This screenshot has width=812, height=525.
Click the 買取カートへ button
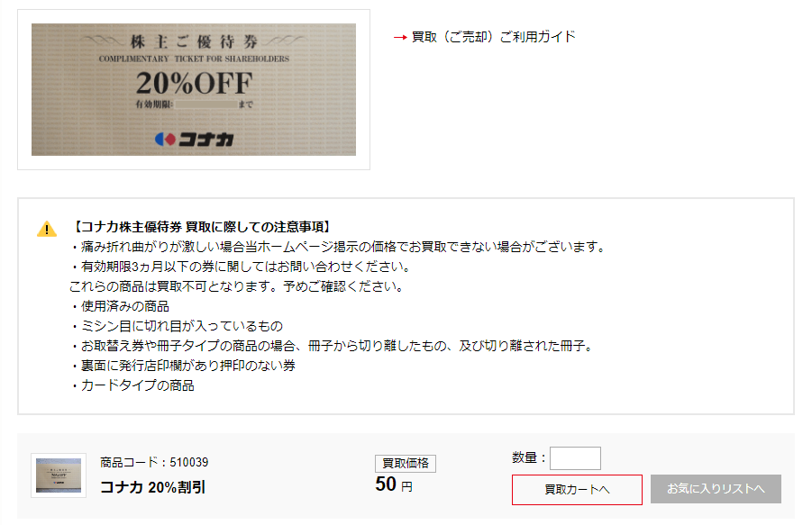(x=577, y=489)
